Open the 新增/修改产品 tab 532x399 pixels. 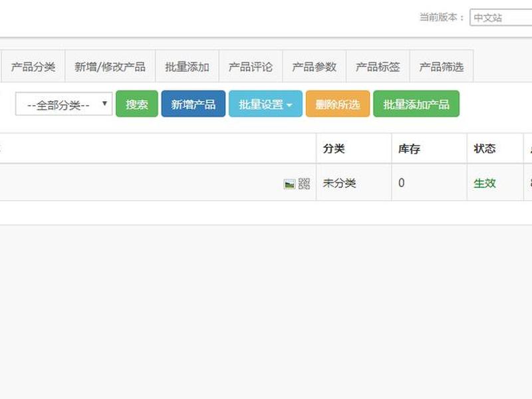click(110, 66)
